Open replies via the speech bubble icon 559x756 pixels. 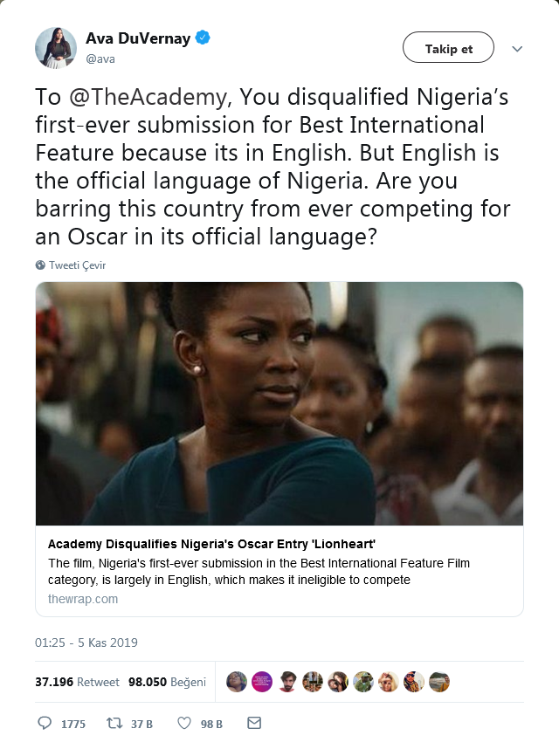[44, 723]
